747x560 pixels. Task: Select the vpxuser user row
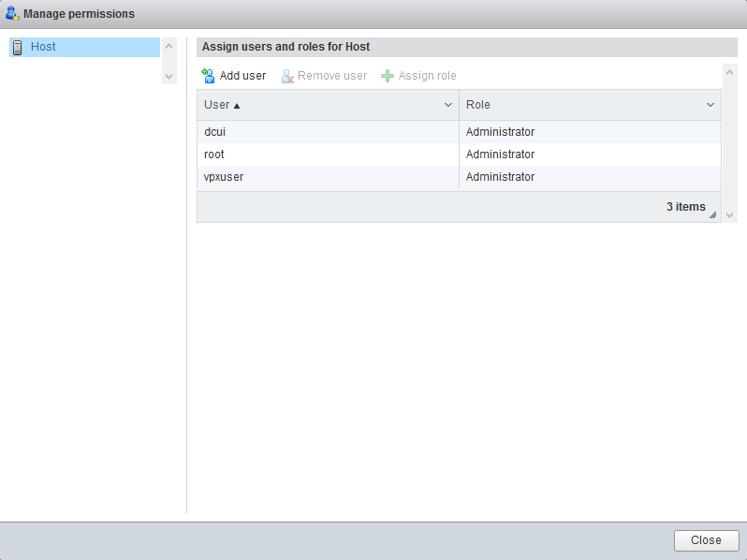[459, 177]
